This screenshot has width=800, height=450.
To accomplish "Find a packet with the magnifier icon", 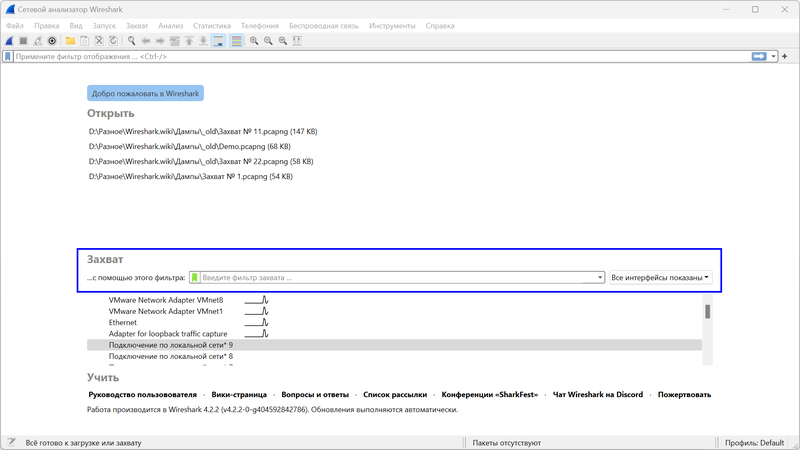I will [132, 41].
